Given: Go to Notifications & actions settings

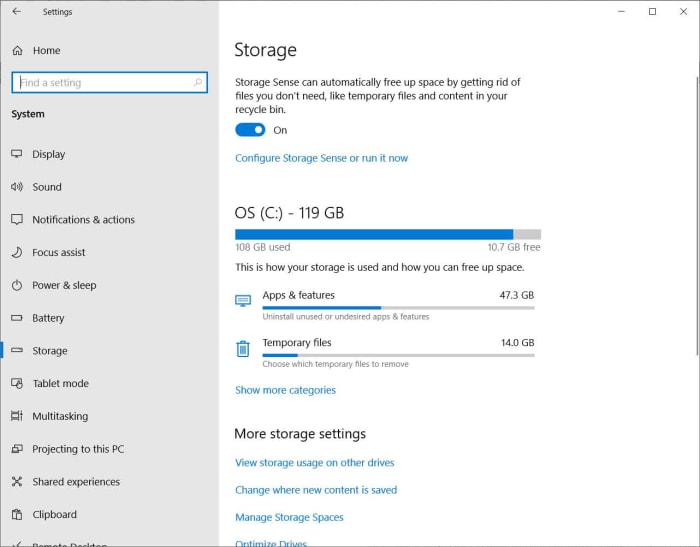Looking at the screenshot, I should point(83,220).
